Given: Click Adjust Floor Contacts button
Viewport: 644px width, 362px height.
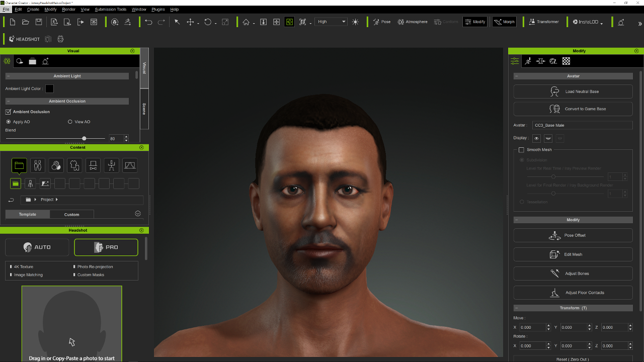Looking at the screenshot, I should 573,293.
